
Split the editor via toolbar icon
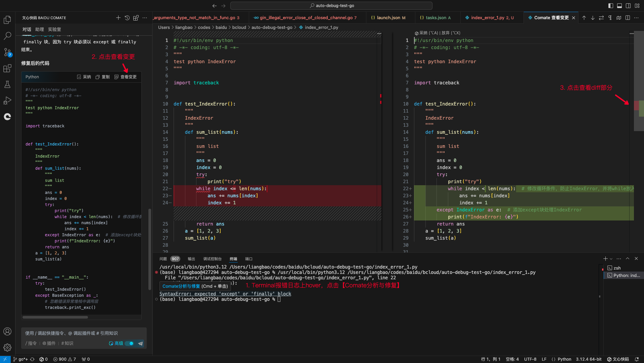(x=628, y=18)
